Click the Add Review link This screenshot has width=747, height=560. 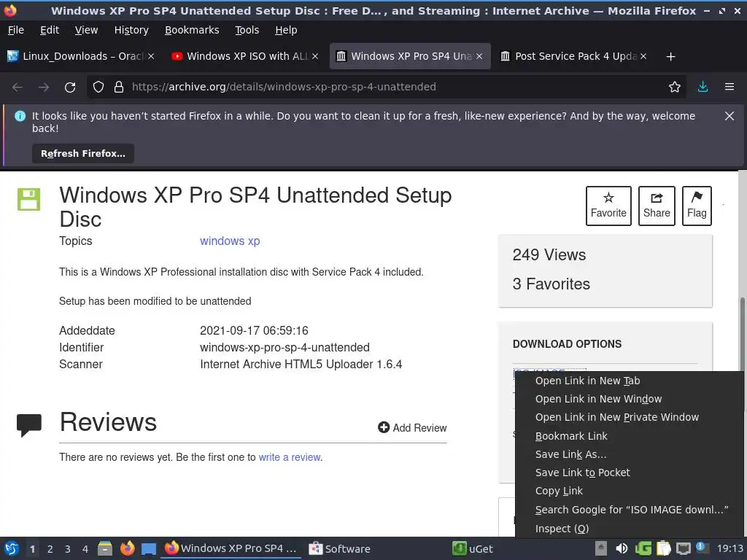(x=412, y=427)
